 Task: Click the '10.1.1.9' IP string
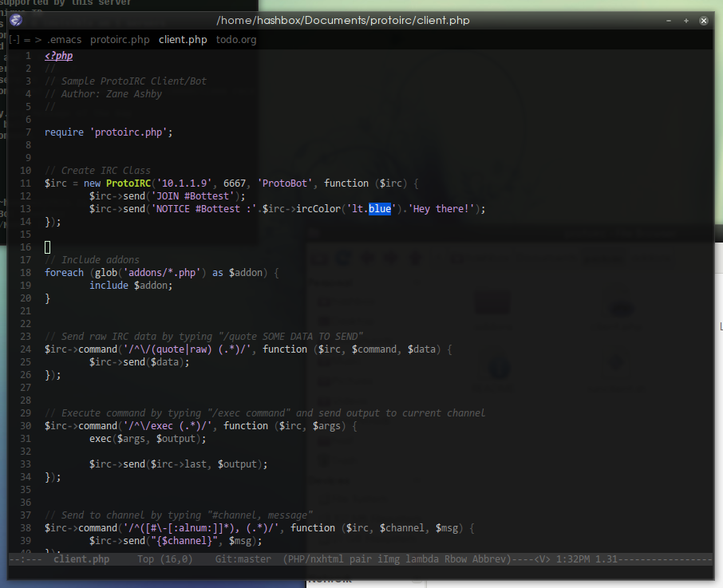[x=184, y=184]
